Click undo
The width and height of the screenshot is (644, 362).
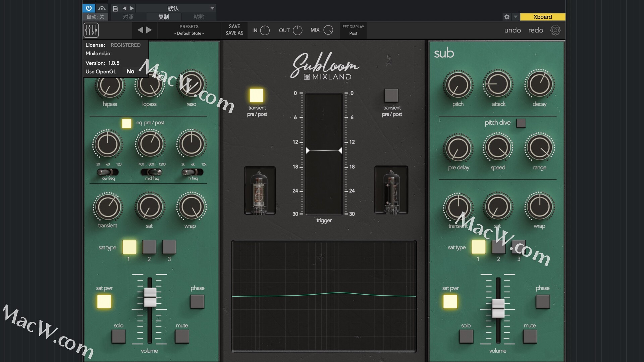point(513,30)
